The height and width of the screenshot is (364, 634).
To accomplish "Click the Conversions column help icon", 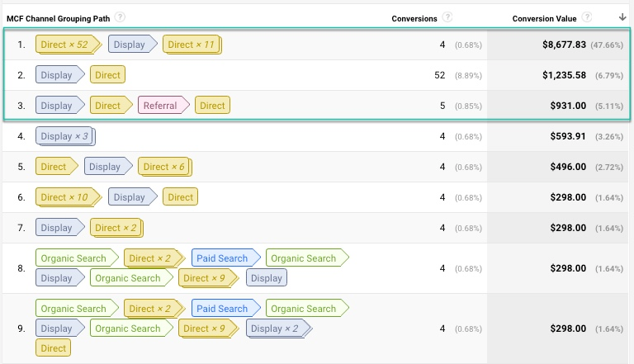I will tap(447, 17).
